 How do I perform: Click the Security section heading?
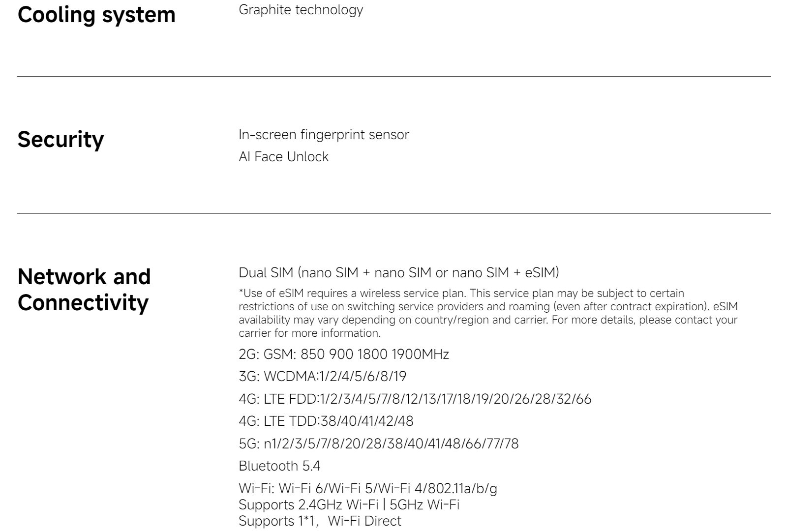click(61, 139)
